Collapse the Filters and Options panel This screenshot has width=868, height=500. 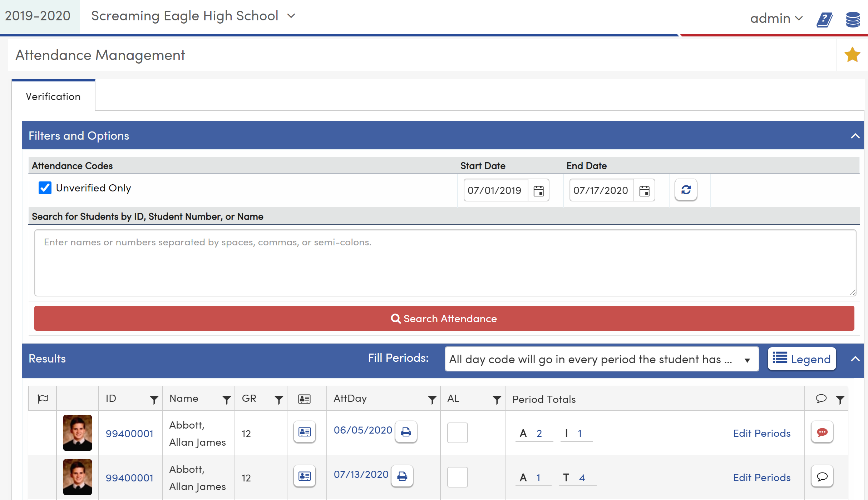pyautogui.click(x=855, y=136)
